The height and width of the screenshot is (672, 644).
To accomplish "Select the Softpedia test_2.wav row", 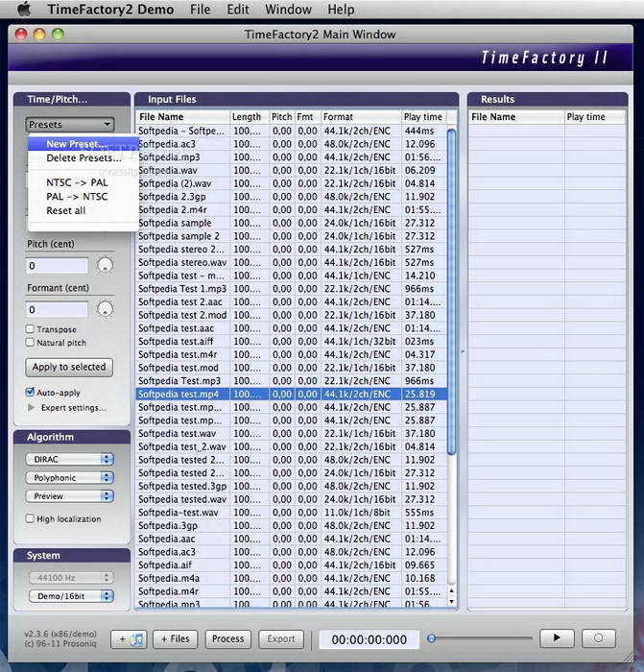I will (292, 446).
